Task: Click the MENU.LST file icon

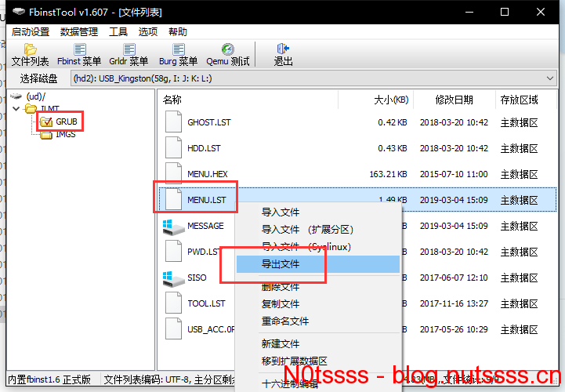Action: click(173, 199)
